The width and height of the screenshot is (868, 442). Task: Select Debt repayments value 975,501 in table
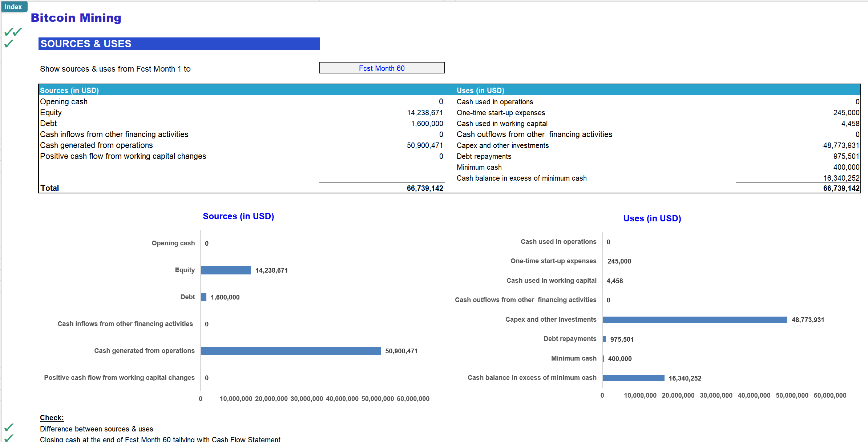846,156
